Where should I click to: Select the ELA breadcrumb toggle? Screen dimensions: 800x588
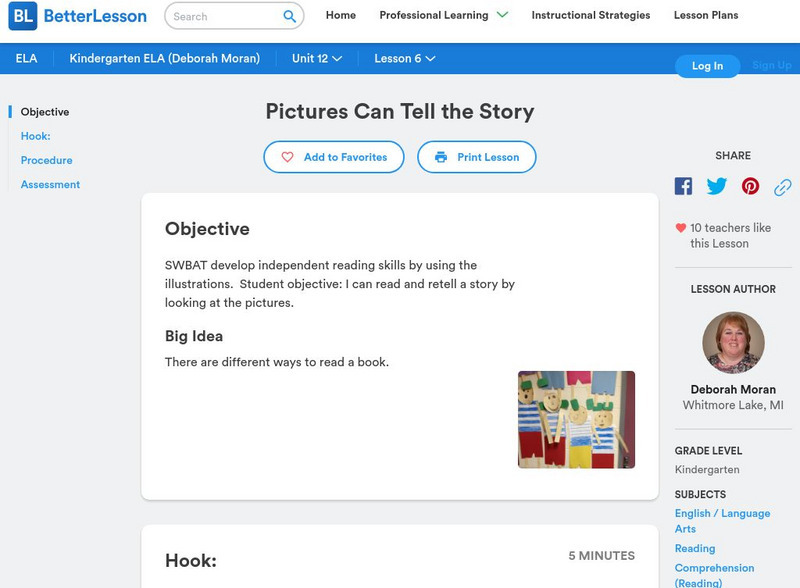click(x=26, y=58)
